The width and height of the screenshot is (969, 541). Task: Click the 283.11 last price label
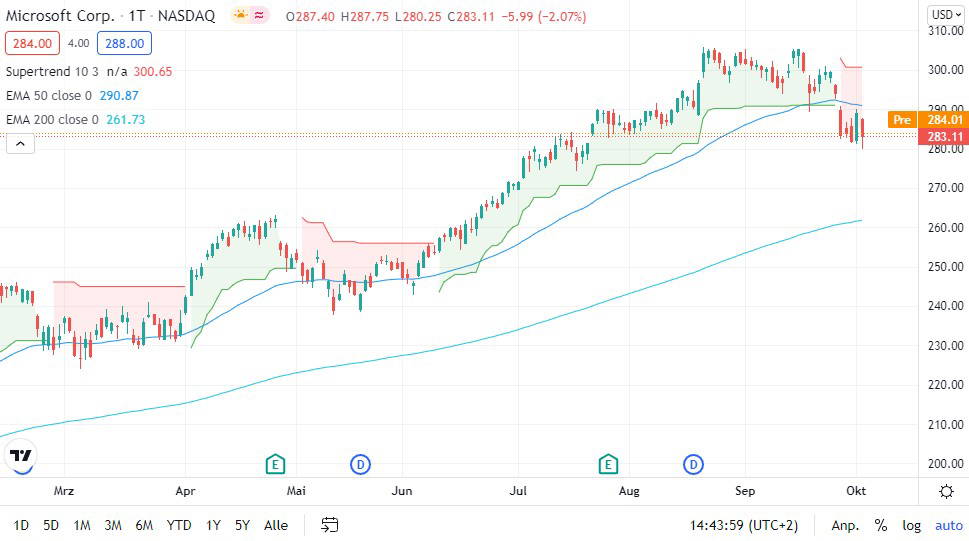click(x=942, y=137)
